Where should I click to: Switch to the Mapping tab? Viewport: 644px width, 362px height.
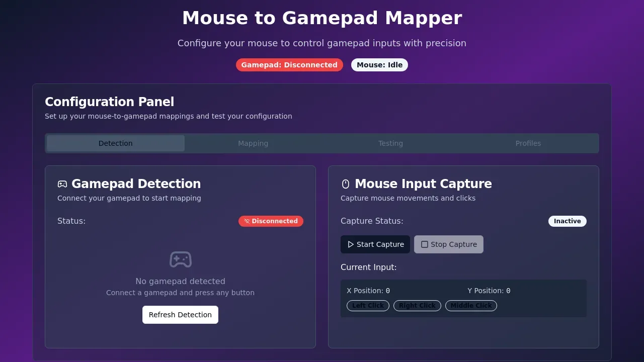(253, 143)
